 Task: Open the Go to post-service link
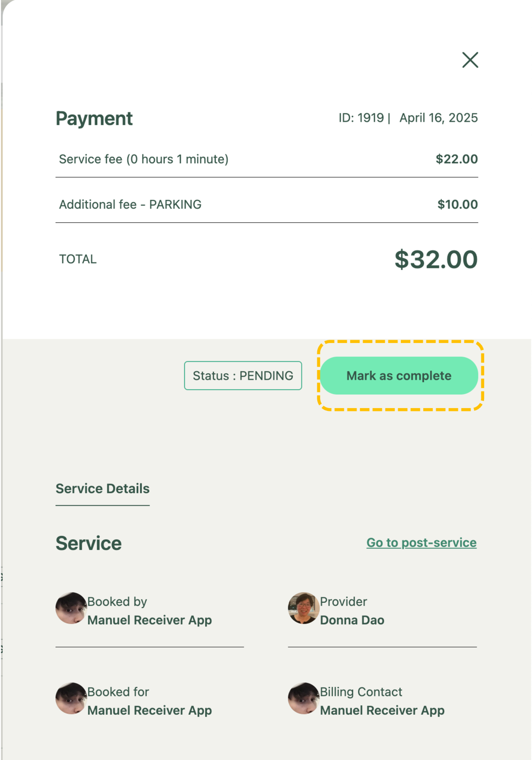click(x=421, y=542)
